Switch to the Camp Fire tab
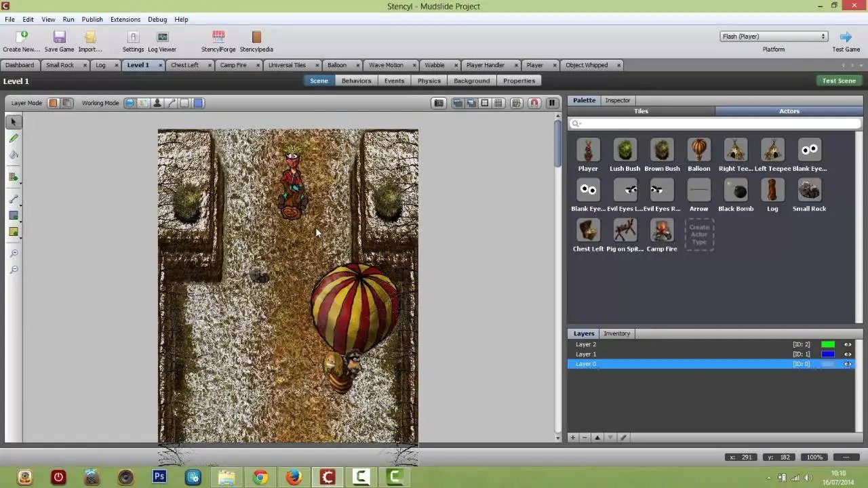 pos(233,65)
